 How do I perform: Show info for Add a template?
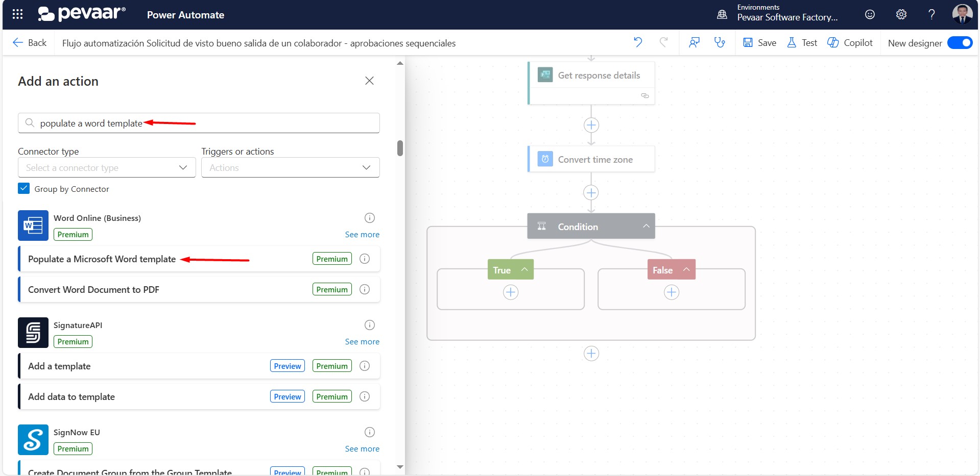point(365,366)
